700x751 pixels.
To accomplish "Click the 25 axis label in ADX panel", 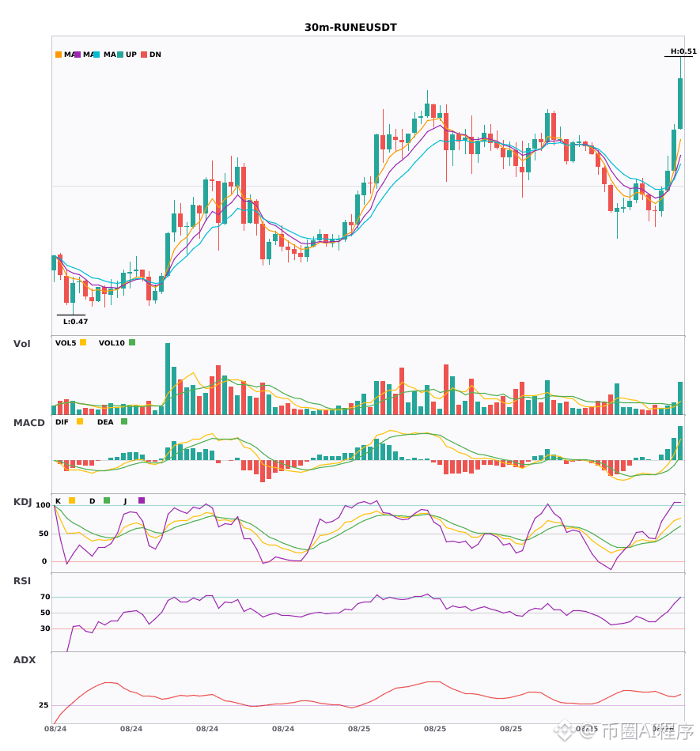I will pos(44,705).
